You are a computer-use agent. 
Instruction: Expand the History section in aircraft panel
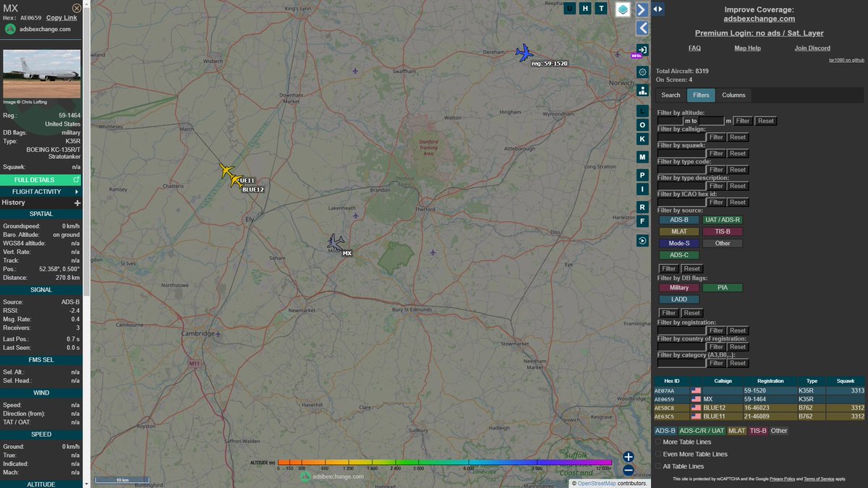(77, 202)
